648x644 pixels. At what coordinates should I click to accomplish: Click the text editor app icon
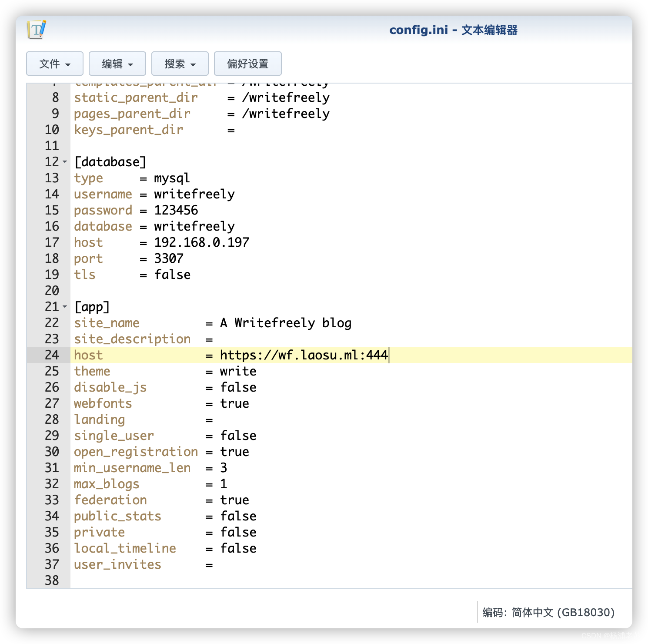point(37,30)
